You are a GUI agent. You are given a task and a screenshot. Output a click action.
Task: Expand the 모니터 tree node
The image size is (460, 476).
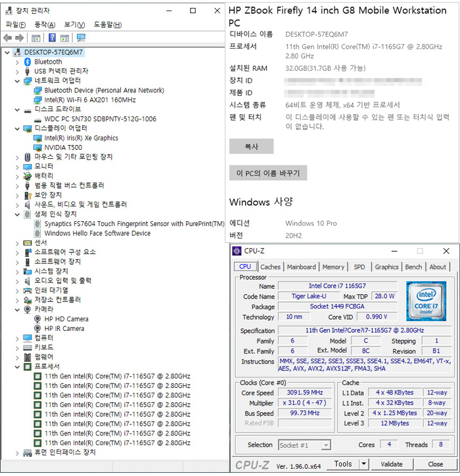(x=17, y=167)
